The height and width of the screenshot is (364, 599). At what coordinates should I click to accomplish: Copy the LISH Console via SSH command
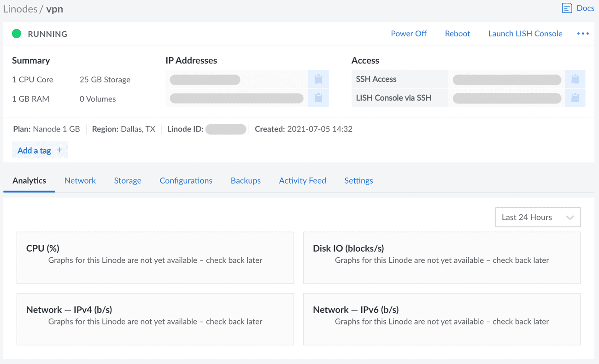(x=575, y=98)
